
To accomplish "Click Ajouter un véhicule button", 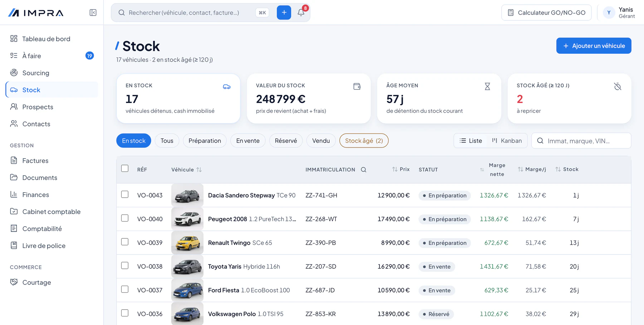I will click(x=594, y=46).
